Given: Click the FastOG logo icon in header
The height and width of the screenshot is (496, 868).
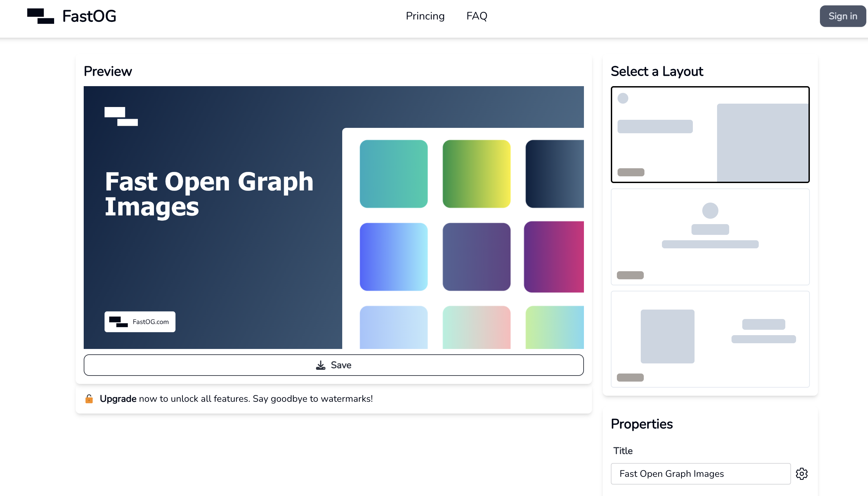Looking at the screenshot, I should click(40, 16).
